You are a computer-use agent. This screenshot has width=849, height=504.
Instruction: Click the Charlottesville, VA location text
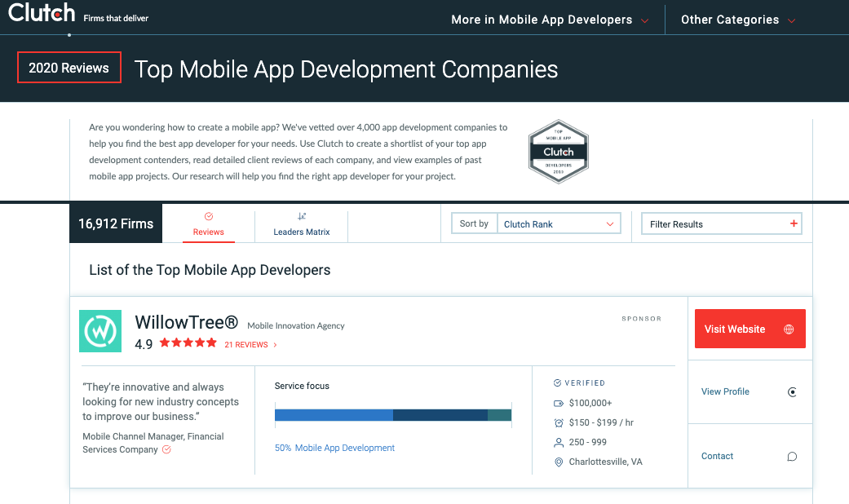[x=605, y=462]
